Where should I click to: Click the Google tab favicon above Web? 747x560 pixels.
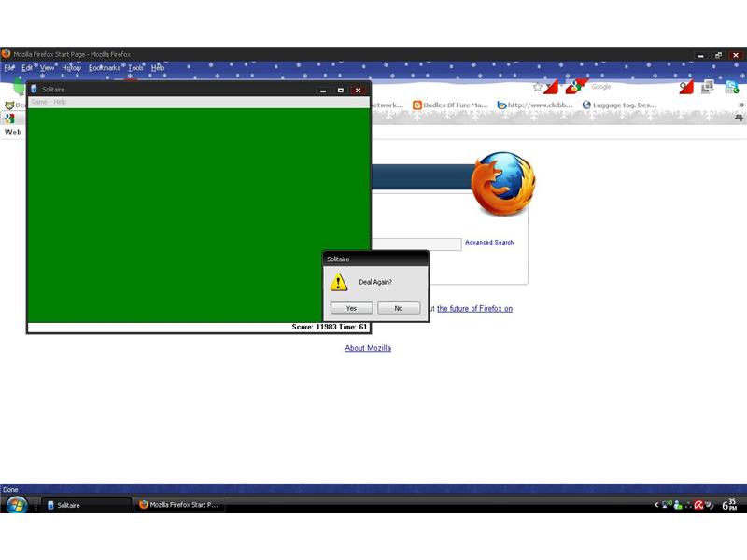point(9,119)
